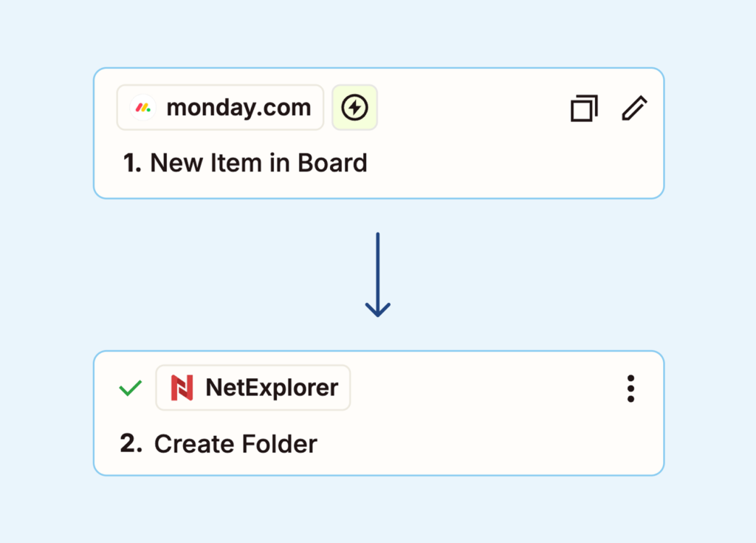
Task: Click the monday.com colorful logo icon
Action: pyautogui.click(x=142, y=108)
